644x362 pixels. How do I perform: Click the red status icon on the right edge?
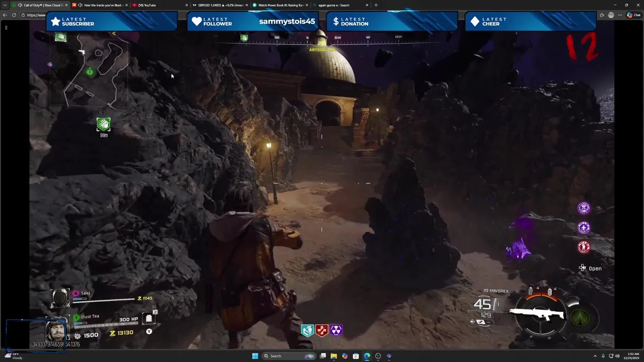click(583, 247)
